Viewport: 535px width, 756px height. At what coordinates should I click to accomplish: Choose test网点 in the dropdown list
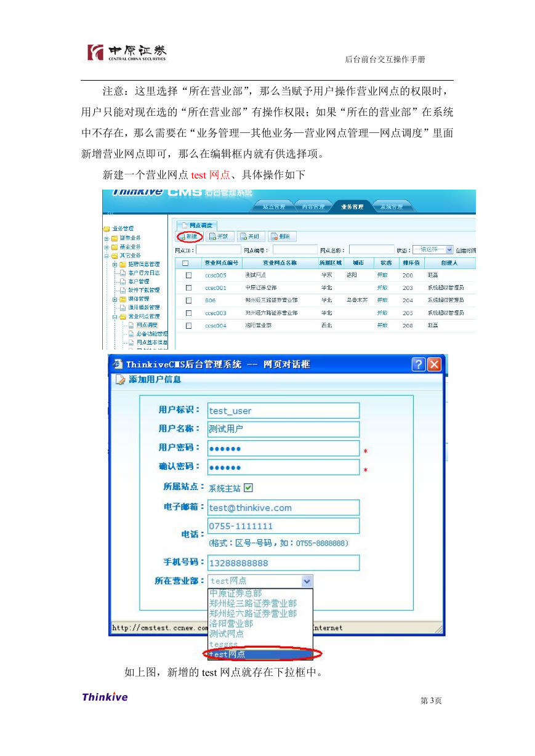click(260, 654)
